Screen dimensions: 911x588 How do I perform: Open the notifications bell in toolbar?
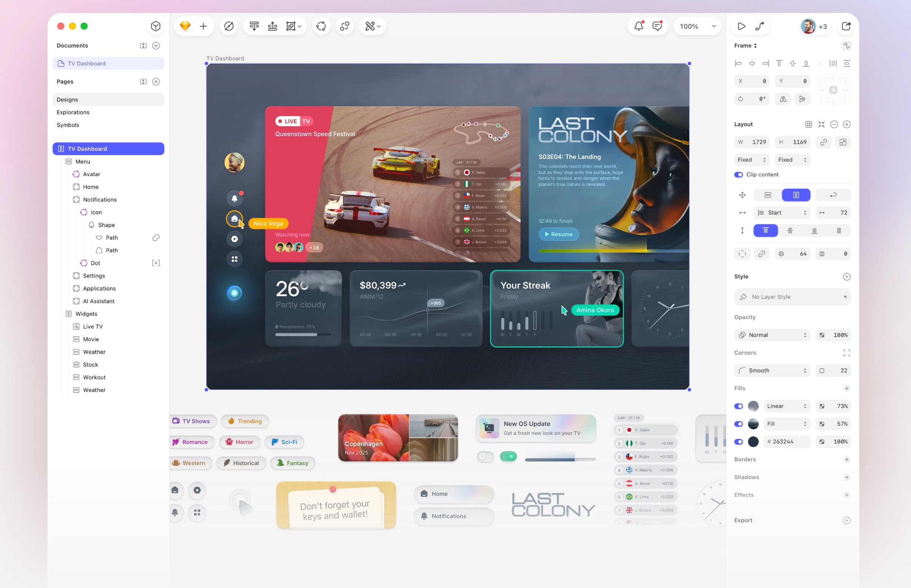639,26
